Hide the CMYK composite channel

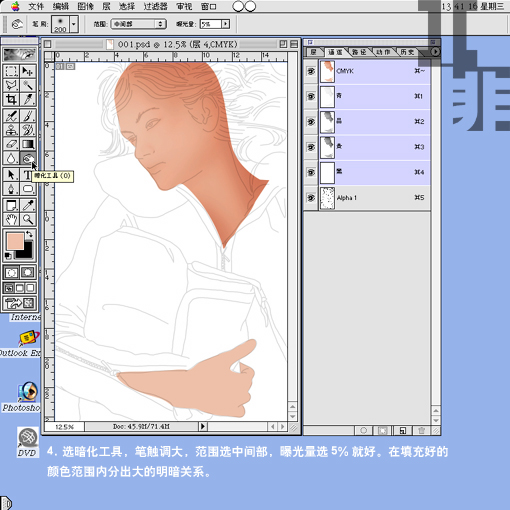pyautogui.click(x=311, y=71)
